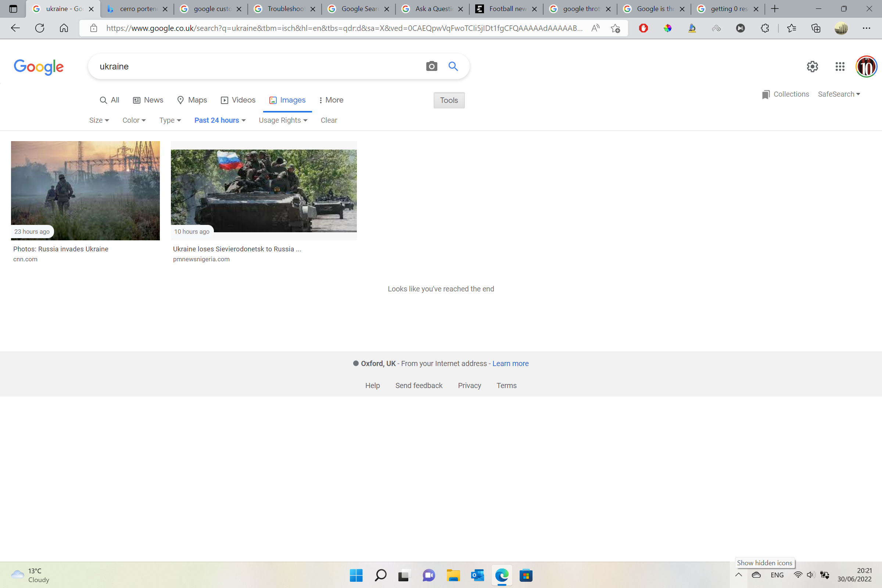This screenshot has height=588, width=882.
Task: Open pmnewsnigeria.com source link
Action: point(201,259)
